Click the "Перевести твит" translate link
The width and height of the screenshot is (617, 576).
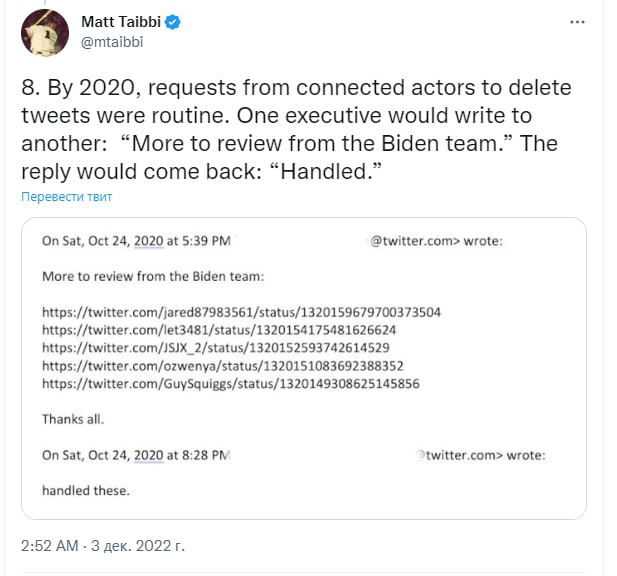click(x=67, y=197)
